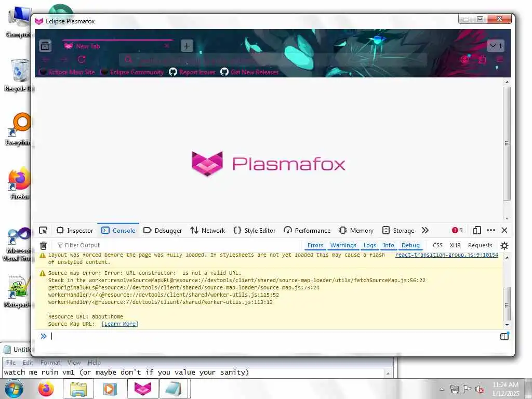Toggle the Warnings filter
The height and width of the screenshot is (399, 532).
[x=343, y=245]
